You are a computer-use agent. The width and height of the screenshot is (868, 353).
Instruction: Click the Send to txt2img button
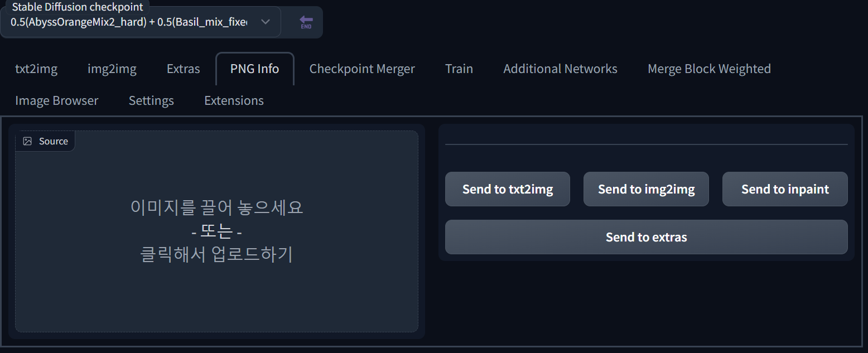point(508,189)
